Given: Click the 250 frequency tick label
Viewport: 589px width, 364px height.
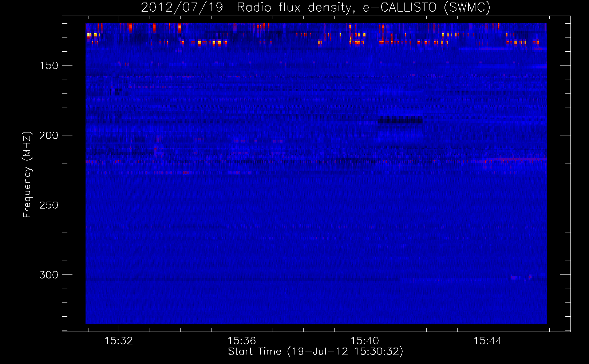Looking at the screenshot, I should pos(49,205).
